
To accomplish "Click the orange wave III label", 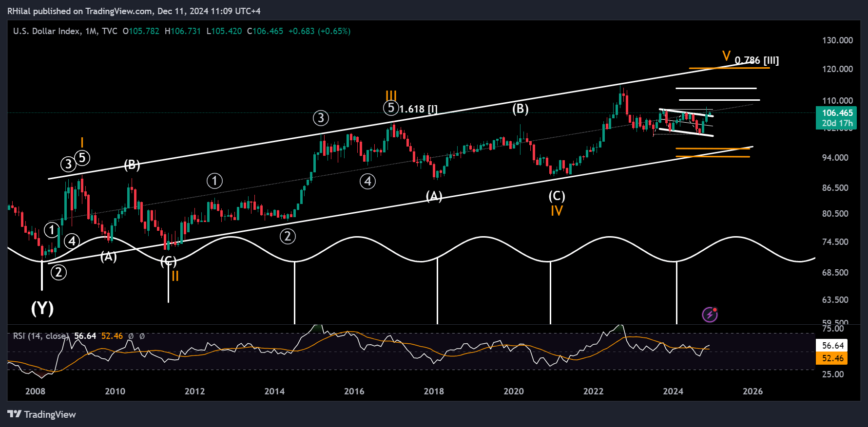I will click(x=391, y=95).
